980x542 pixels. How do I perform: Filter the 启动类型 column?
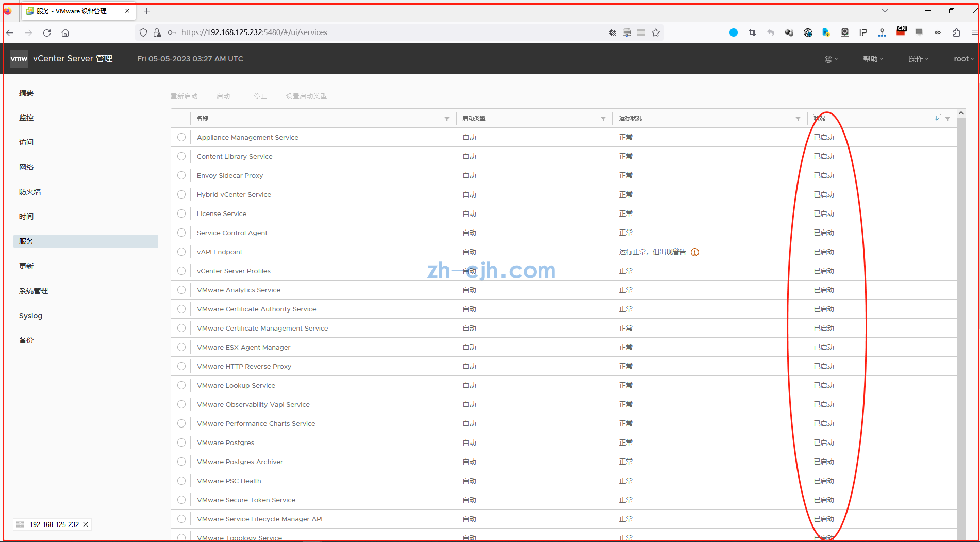pos(603,119)
